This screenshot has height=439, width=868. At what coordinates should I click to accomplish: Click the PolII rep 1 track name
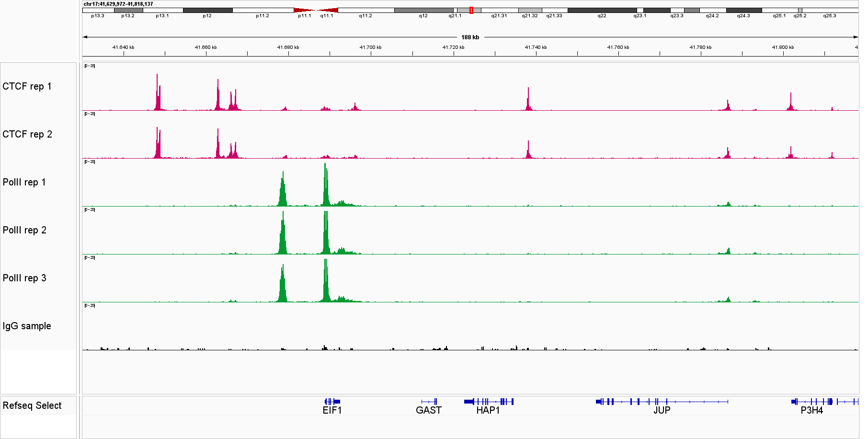pyautogui.click(x=24, y=182)
